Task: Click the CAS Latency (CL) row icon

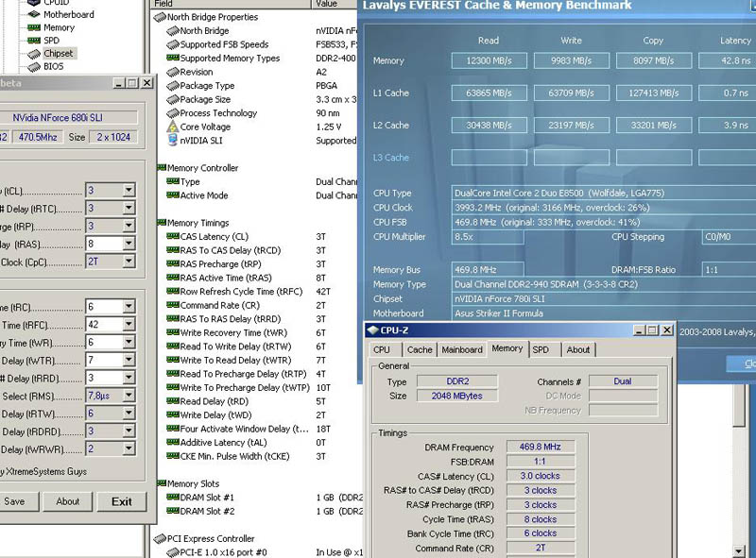Action: point(173,236)
